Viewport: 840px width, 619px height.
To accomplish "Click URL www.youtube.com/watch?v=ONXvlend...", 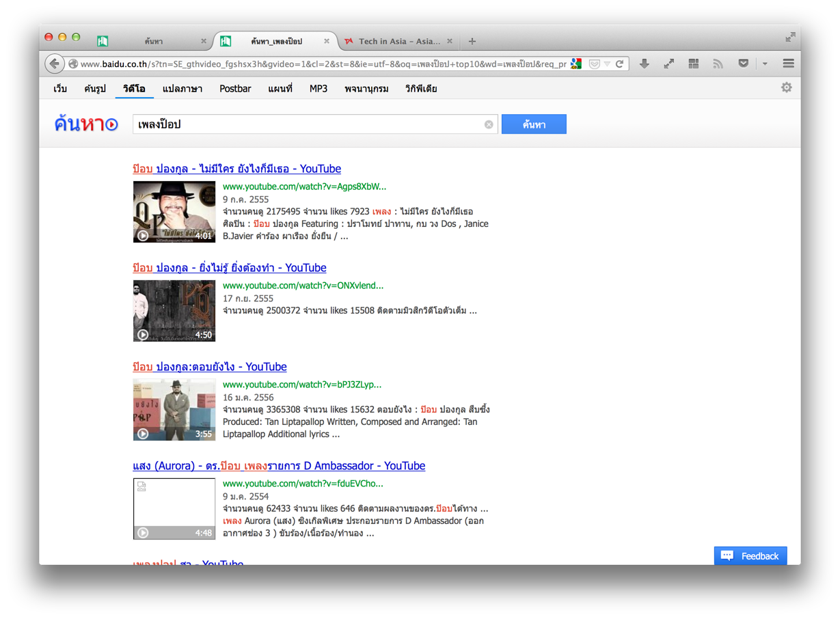I will pos(303,286).
